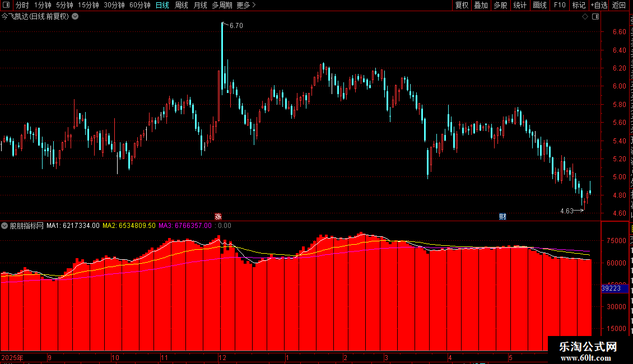Click the 75000 volume axis label
The height and width of the screenshot is (364, 633).
(x=616, y=240)
